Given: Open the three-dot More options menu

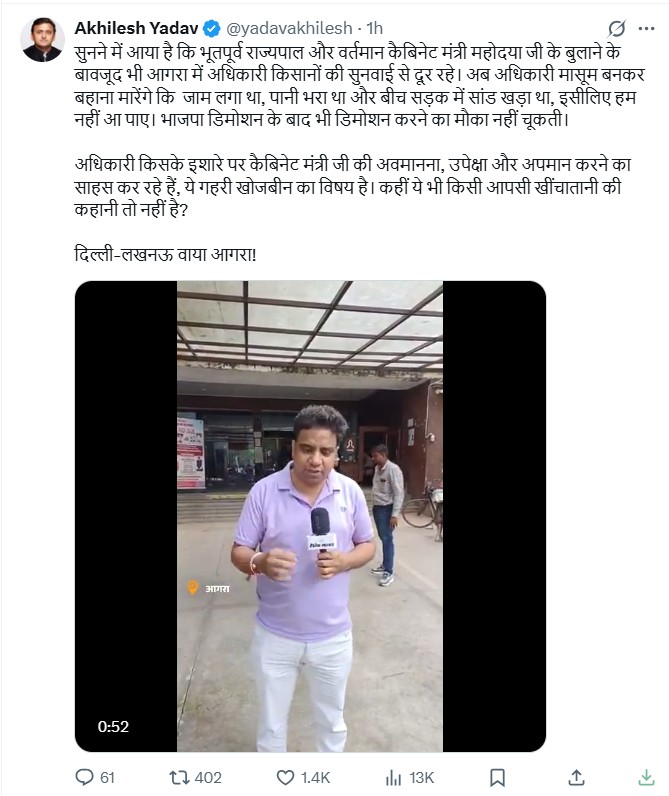Looking at the screenshot, I should pos(646,28).
